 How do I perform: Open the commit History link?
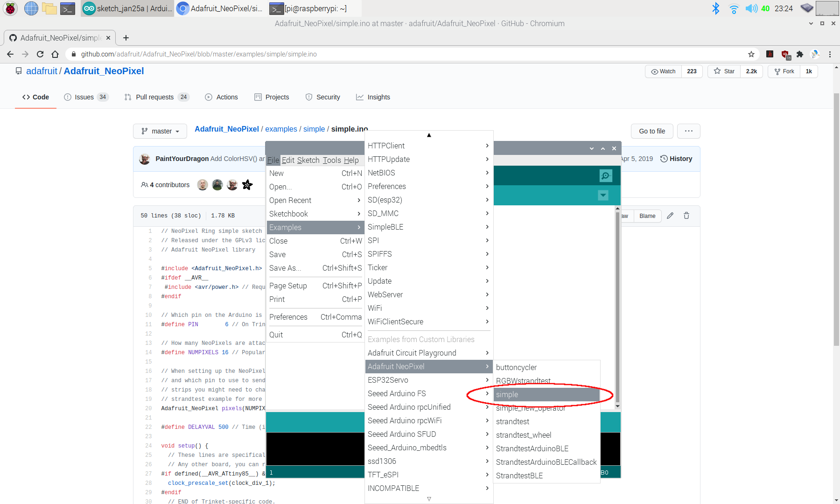676,159
